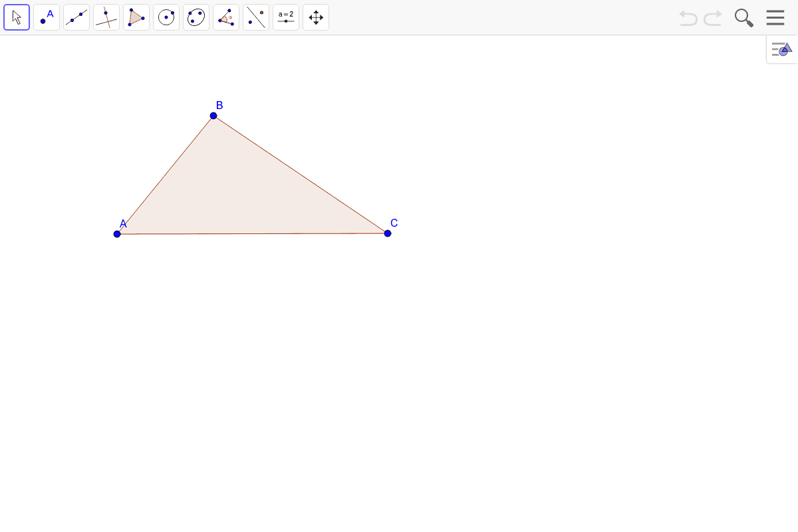Open the Style Bar toggle
The height and width of the screenshot is (532, 798).
(782, 49)
